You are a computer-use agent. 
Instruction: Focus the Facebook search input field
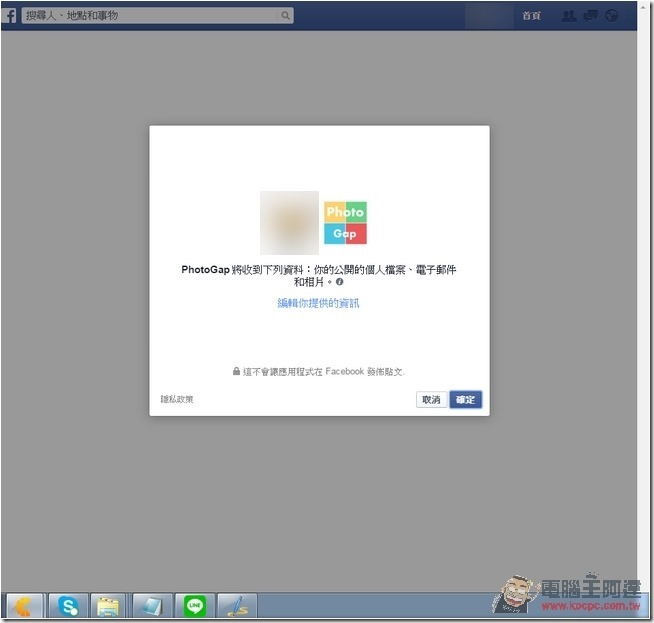click(158, 16)
